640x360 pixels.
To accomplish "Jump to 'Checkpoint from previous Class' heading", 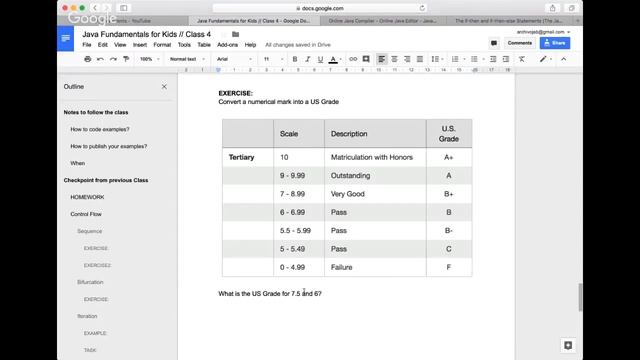I will pyautogui.click(x=106, y=180).
